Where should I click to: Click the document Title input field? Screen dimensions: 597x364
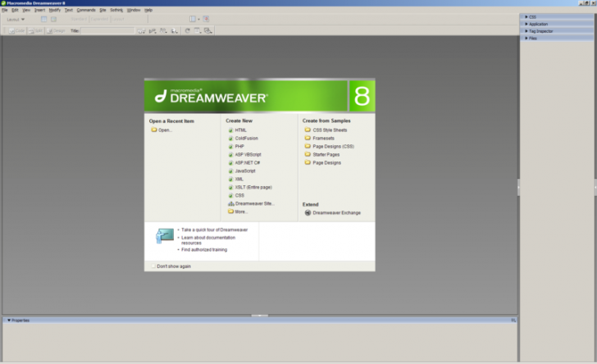[107, 31]
